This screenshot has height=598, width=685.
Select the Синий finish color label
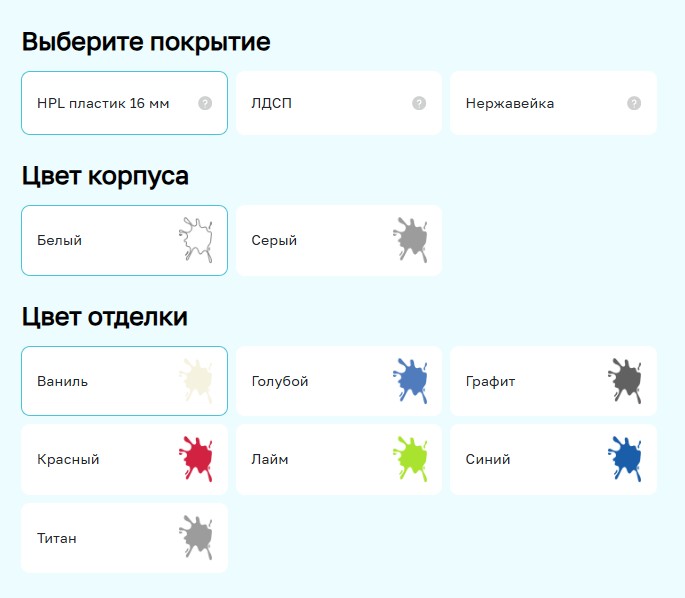(488, 459)
